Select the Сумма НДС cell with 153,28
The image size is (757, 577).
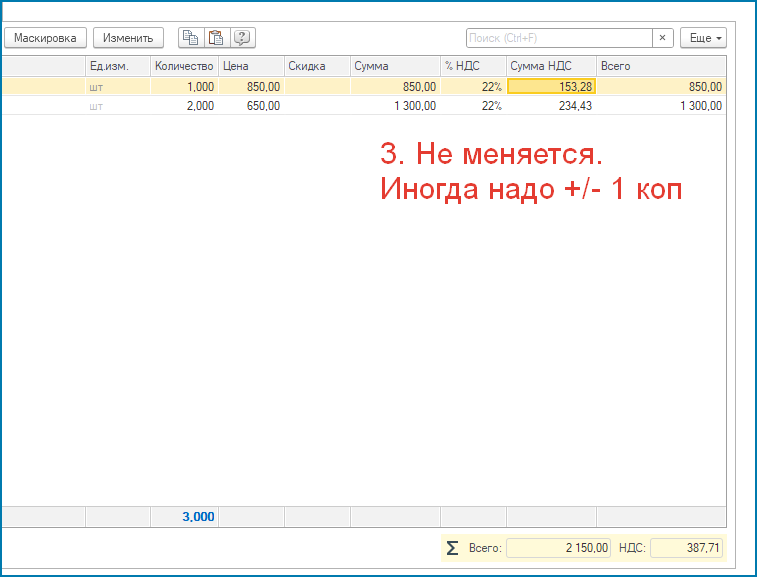coord(551,87)
